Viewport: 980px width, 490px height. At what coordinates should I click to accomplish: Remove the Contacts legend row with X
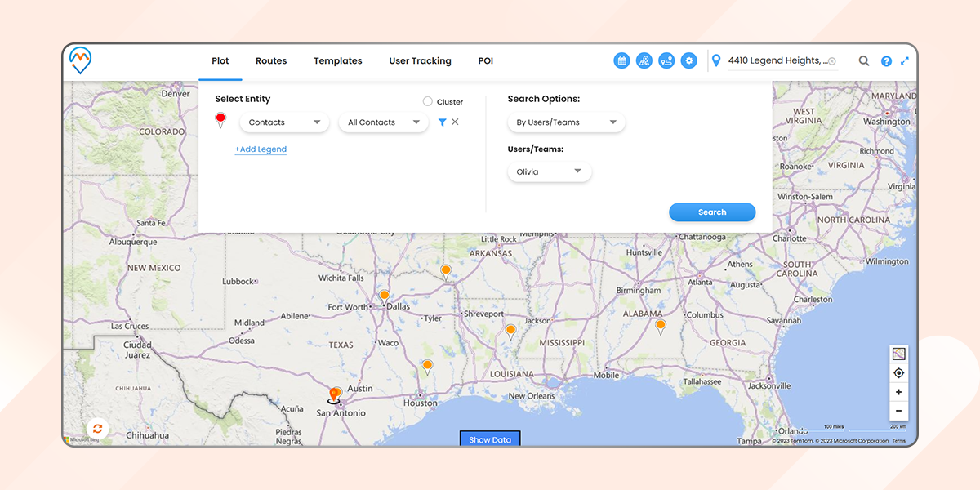point(455,122)
